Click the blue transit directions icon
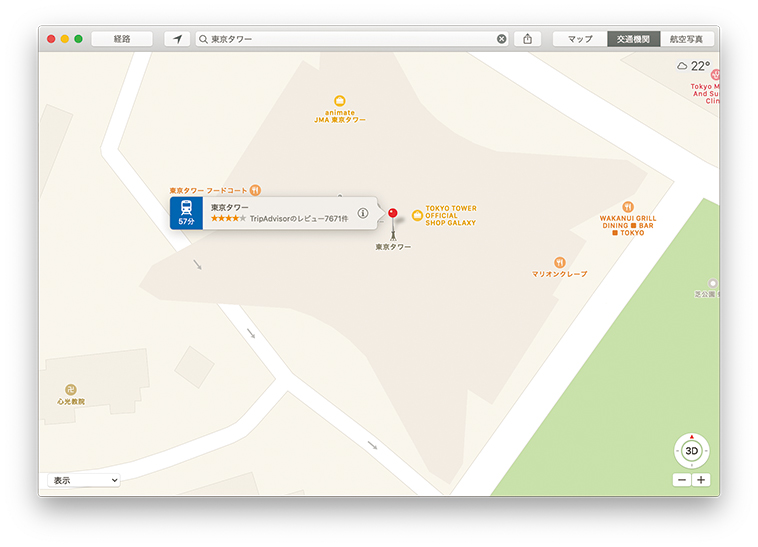Viewport: 758px width, 547px height. coord(186,212)
